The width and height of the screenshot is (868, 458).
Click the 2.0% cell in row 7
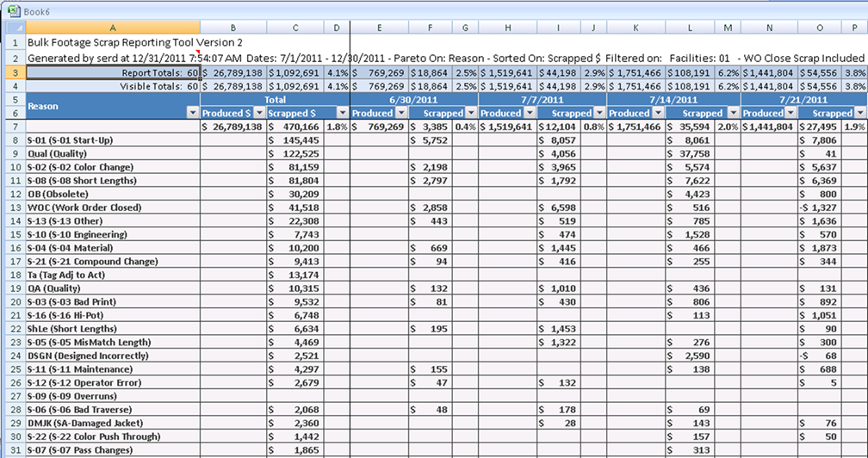[728, 127]
